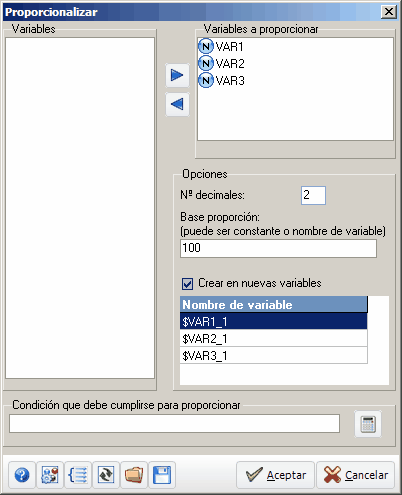Viewport: 402px width, 495px height.
Task: Uncheck Crear en nuevas variables
Action: [187, 284]
